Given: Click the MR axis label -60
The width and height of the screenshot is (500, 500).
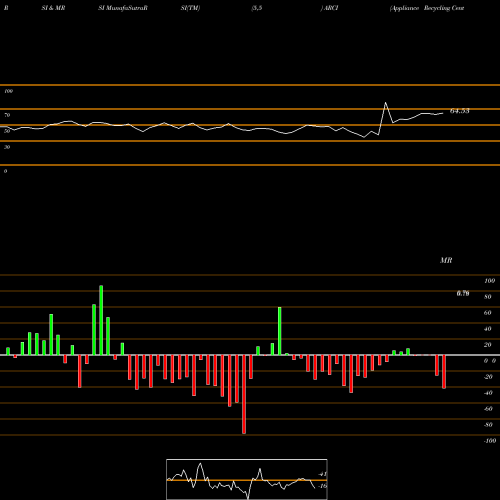Looking at the screenshot, I should click(488, 409).
